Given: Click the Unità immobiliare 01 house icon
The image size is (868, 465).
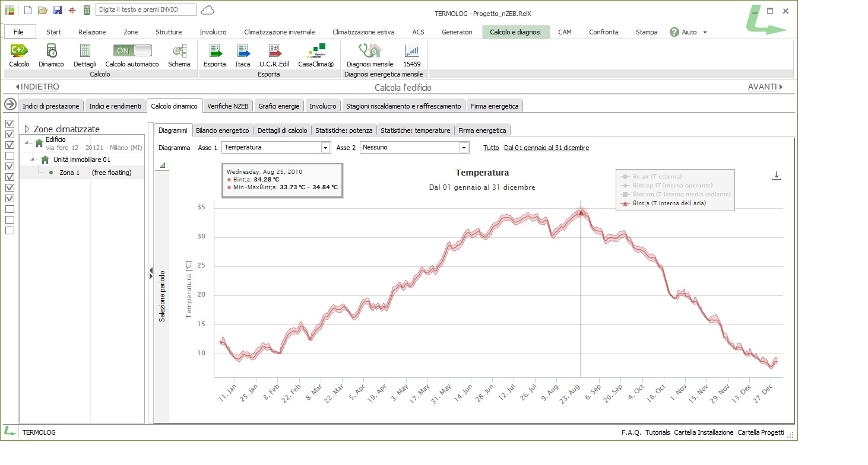Looking at the screenshot, I should pyautogui.click(x=45, y=160).
